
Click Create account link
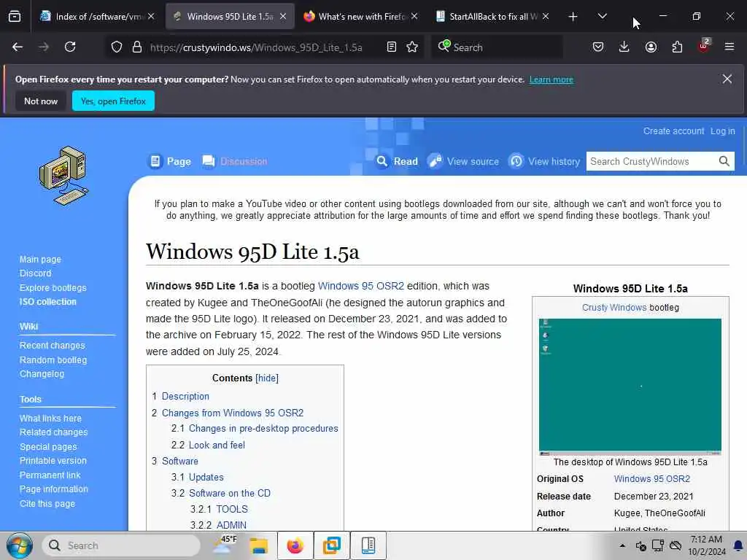pyautogui.click(x=673, y=131)
